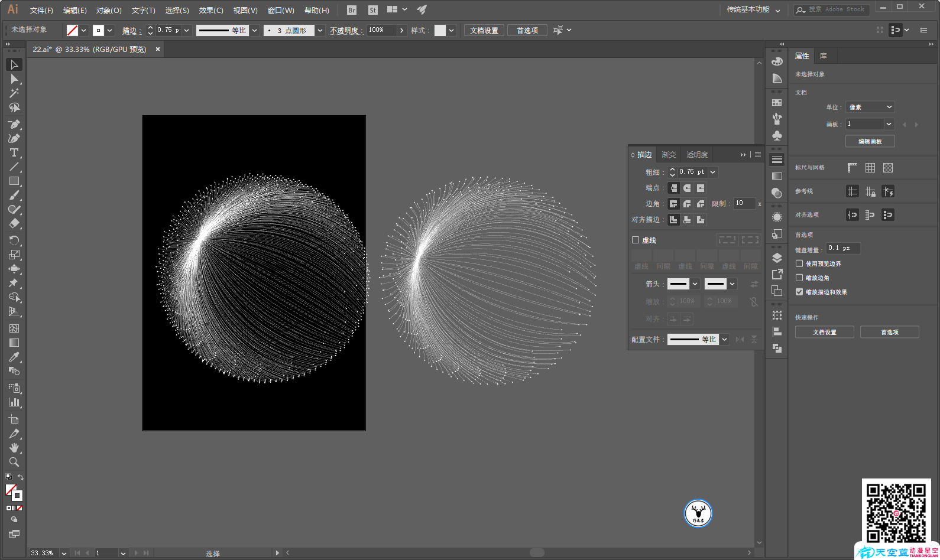Activate the Artboard tool
Viewport: 940px width, 560px height.
[14, 419]
